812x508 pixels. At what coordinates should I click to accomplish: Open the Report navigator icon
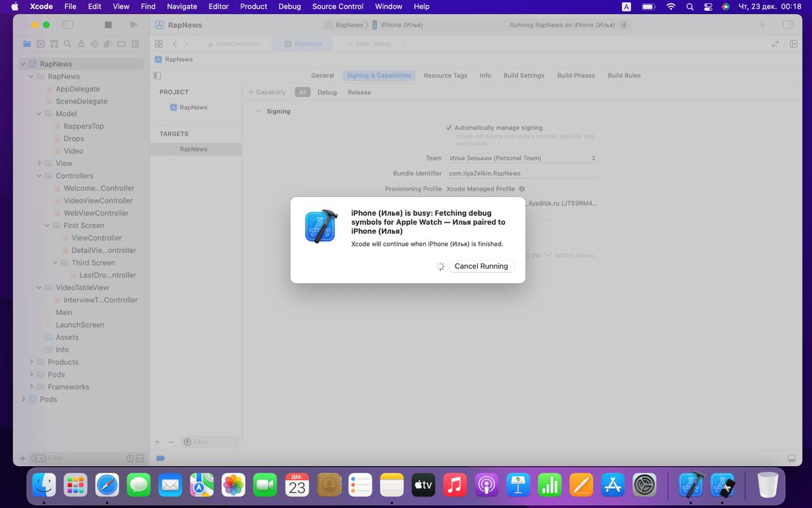[135, 44]
